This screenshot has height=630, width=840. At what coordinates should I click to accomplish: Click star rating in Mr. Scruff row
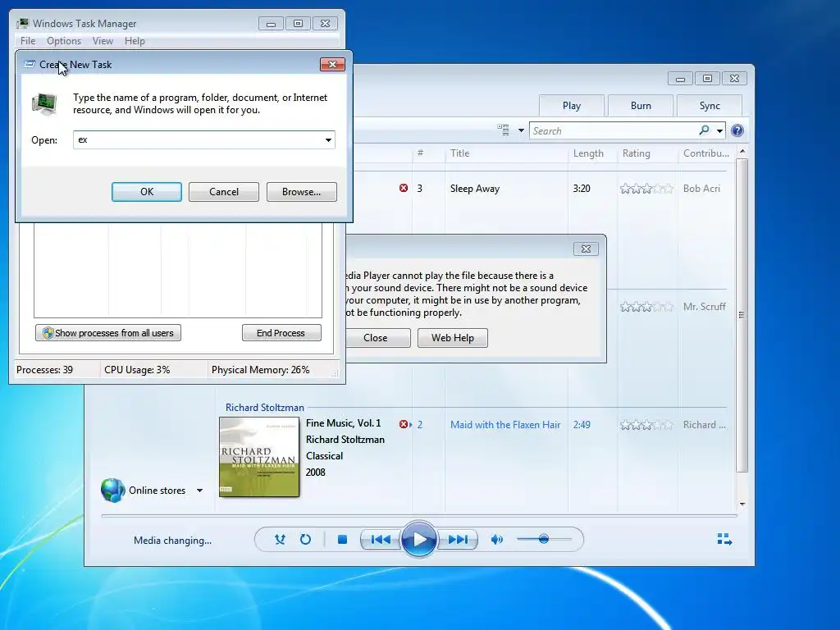coord(646,307)
